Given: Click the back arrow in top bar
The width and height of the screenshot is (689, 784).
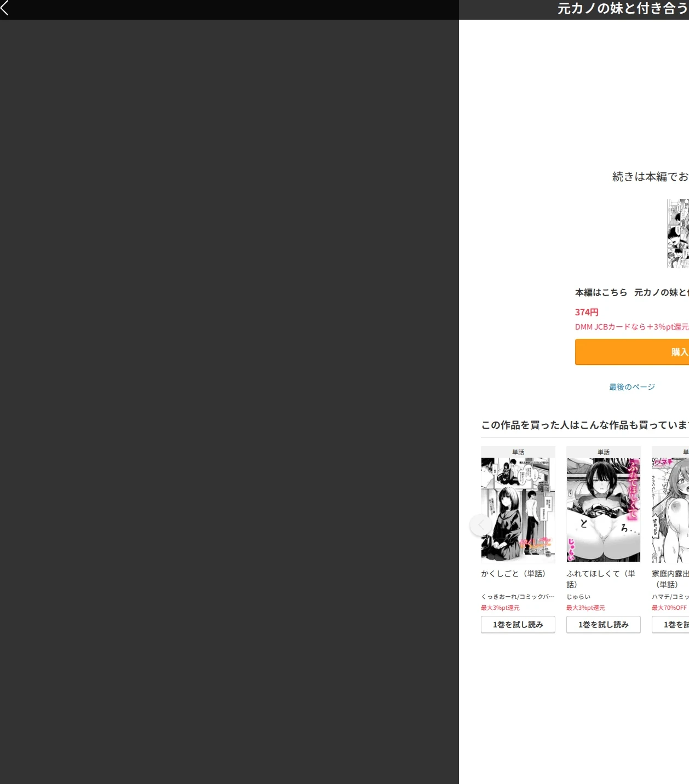Looking at the screenshot, I should tap(5, 8).
